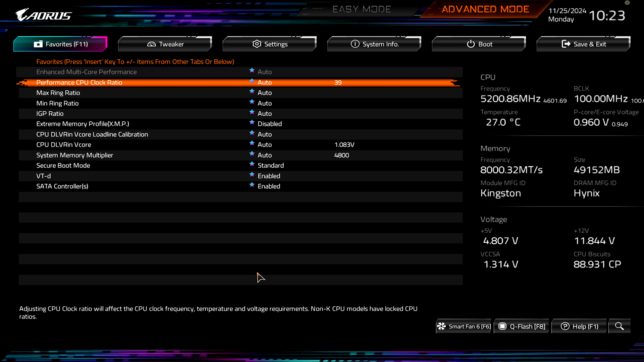
Task: Click the star beside System Memory Multiplier
Action: pyautogui.click(x=252, y=154)
